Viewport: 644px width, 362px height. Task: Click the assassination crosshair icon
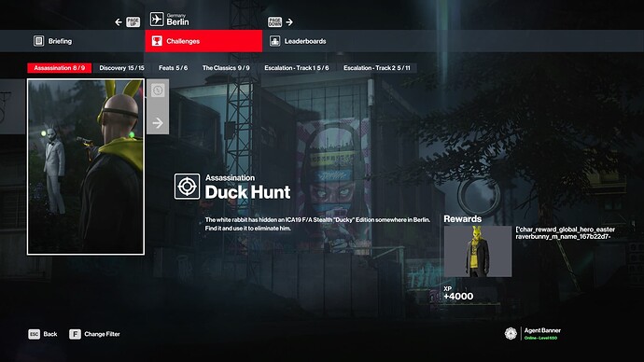click(187, 187)
